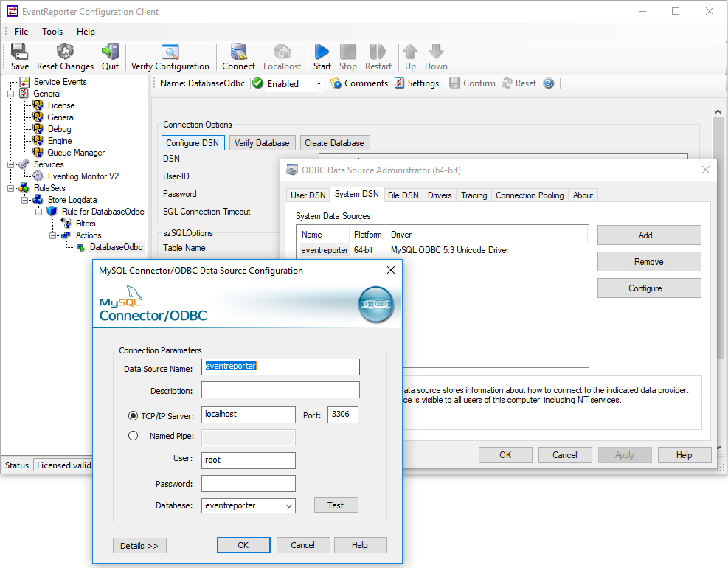728x568 pixels.
Task: Select the DatabaseOdbc action in the tree
Action: click(116, 247)
